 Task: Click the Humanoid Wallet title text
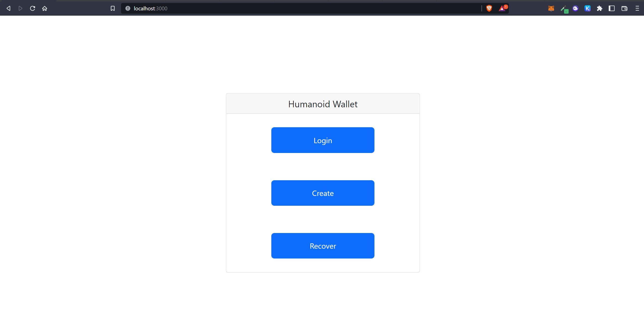[323, 104]
